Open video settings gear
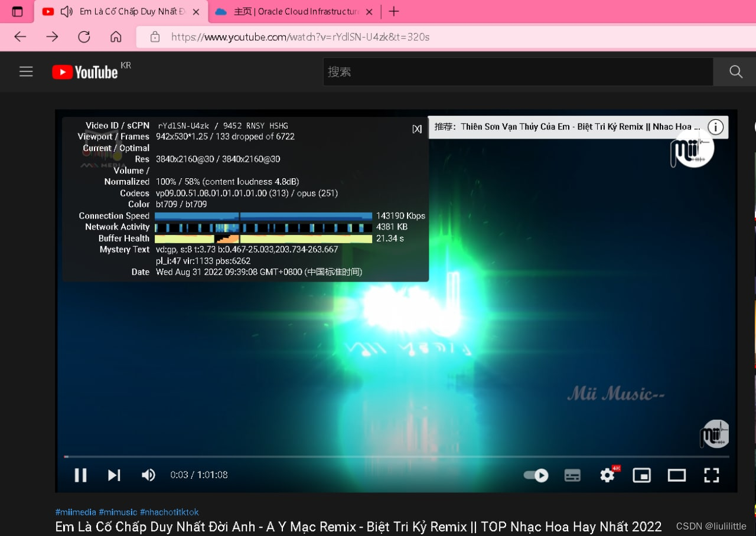This screenshot has height=536, width=756. [x=608, y=475]
